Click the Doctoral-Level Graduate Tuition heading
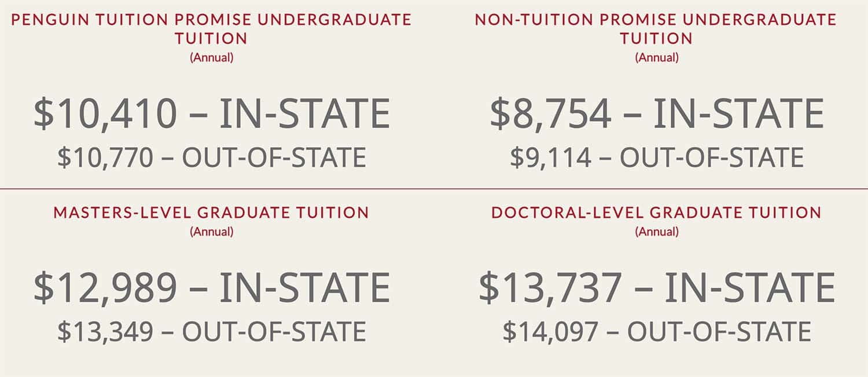The height and width of the screenshot is (377, 868). tap(656, 212)
